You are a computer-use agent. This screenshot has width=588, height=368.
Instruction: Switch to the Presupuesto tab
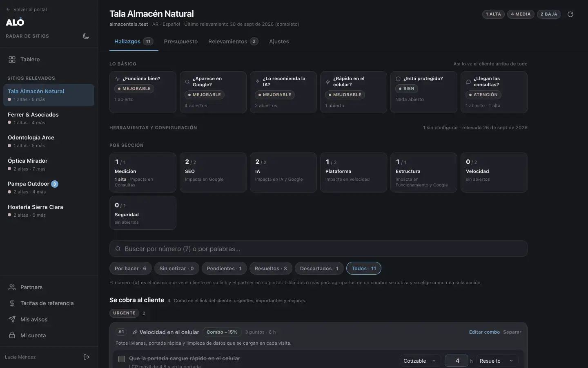click(x=180, y=41)
